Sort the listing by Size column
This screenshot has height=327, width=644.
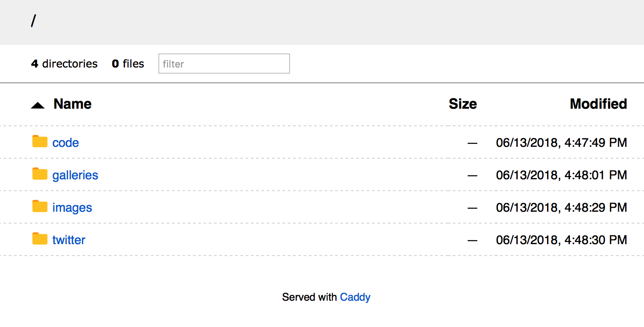tap(462, 104)
